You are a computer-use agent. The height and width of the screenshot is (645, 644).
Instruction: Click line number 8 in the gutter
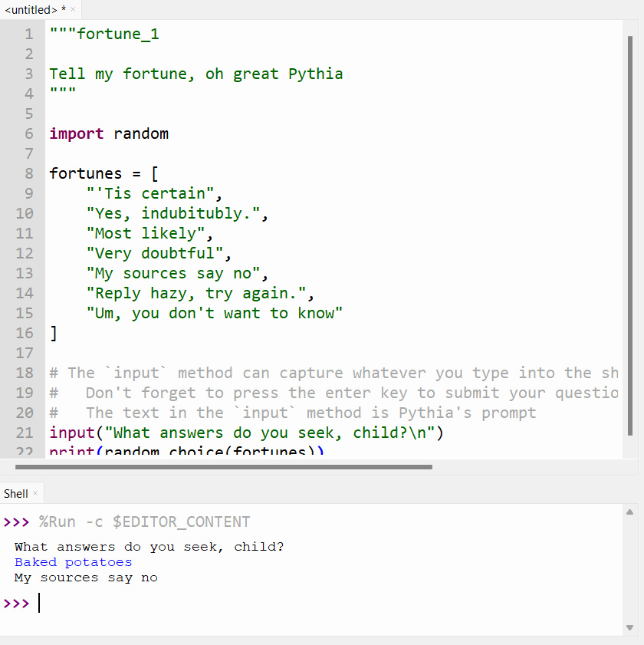(x=28, y=173)
